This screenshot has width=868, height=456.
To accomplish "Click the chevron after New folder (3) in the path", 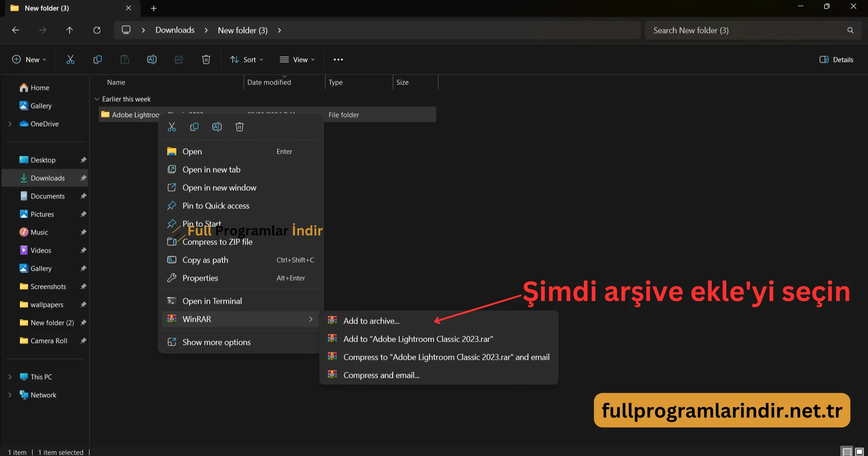I will click(x=279, y=30).
